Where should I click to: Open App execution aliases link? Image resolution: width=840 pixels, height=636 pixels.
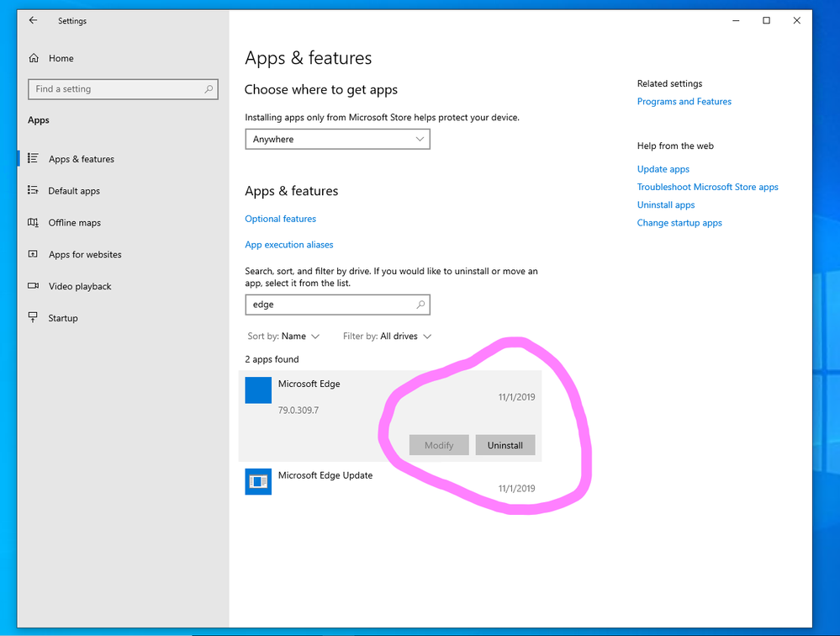pyautogui.click(x=288, y=244)
